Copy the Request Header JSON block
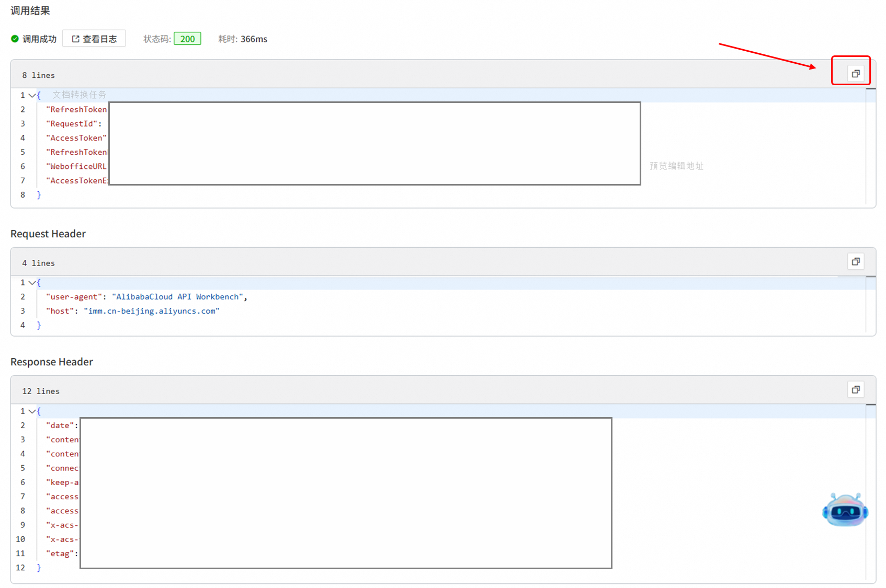This screenshot has width=886, height=588. point(856,261)
